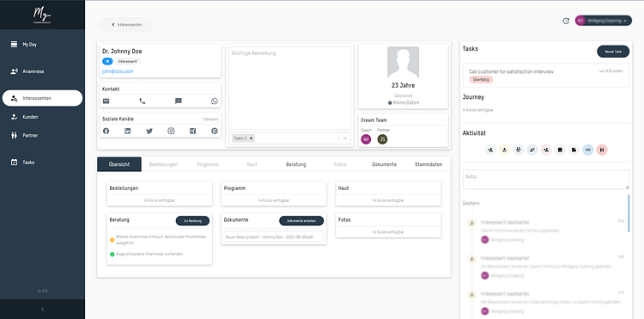Viewport: 644px width, 319px height.
Task: Remove the Team A tag
Action: click(x=252, y=138)
